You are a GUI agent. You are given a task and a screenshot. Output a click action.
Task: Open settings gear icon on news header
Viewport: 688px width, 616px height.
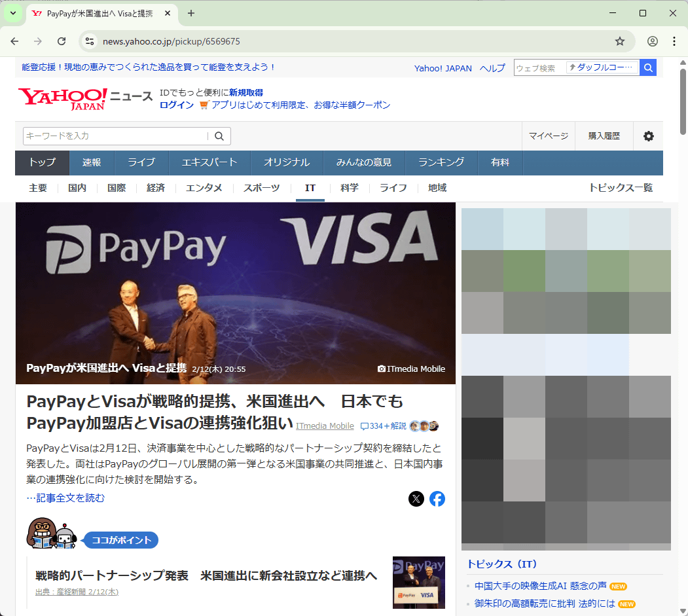649,136
